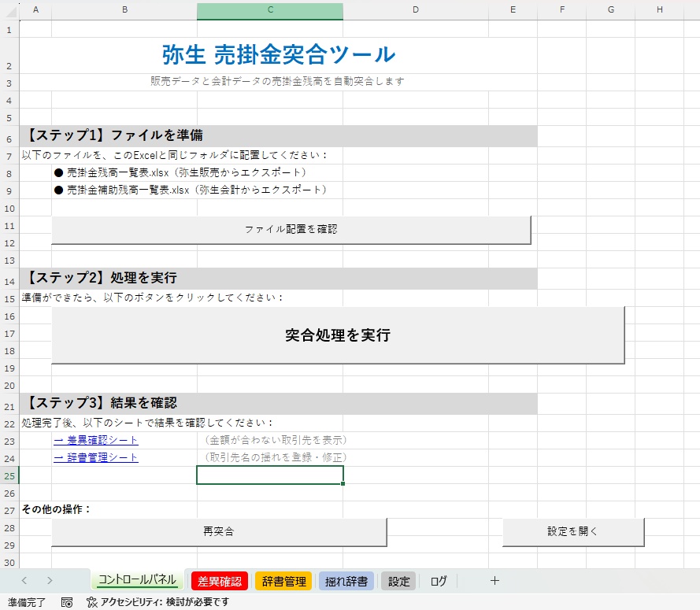Select the コントロールパネル sheet tab
Image resolution: width=700 pixels, height=610 pixels.
coord(137,581)
